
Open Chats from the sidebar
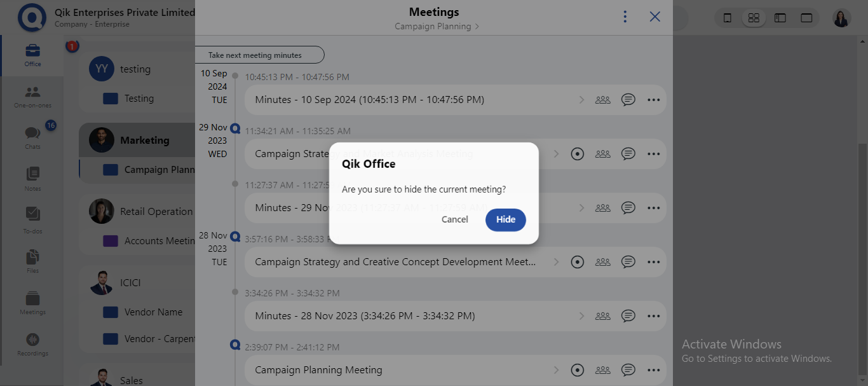tap(32, 137)
